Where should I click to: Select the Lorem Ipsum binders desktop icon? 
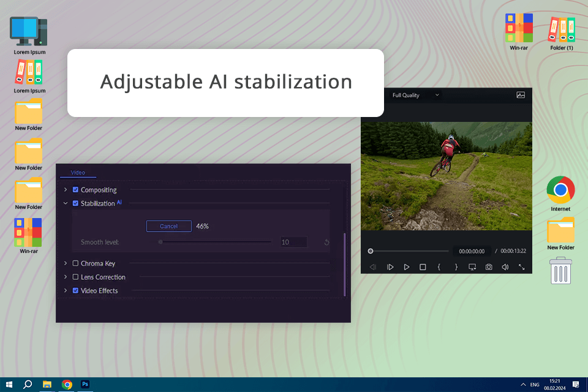29,77
